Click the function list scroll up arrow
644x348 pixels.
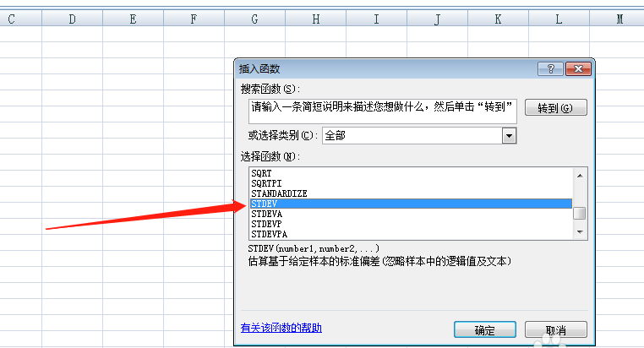(580, 176)
